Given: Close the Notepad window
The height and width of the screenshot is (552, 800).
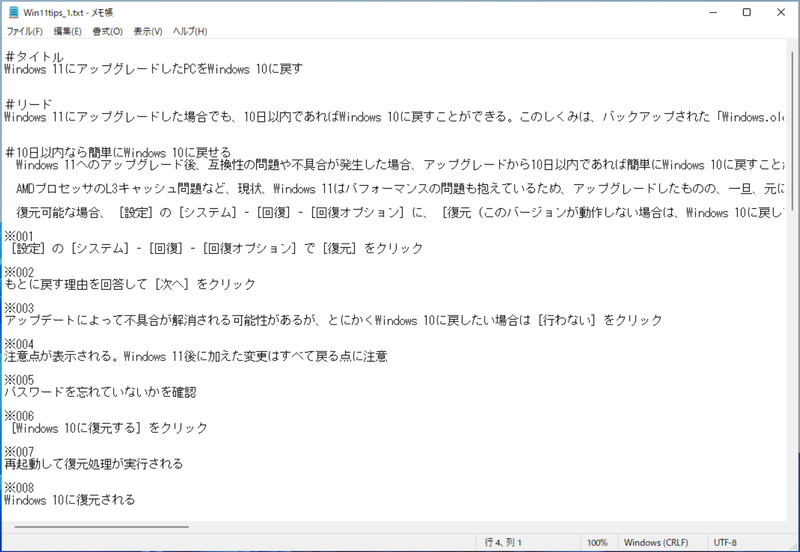Looking at the screenshot, I should pos(781,12).
